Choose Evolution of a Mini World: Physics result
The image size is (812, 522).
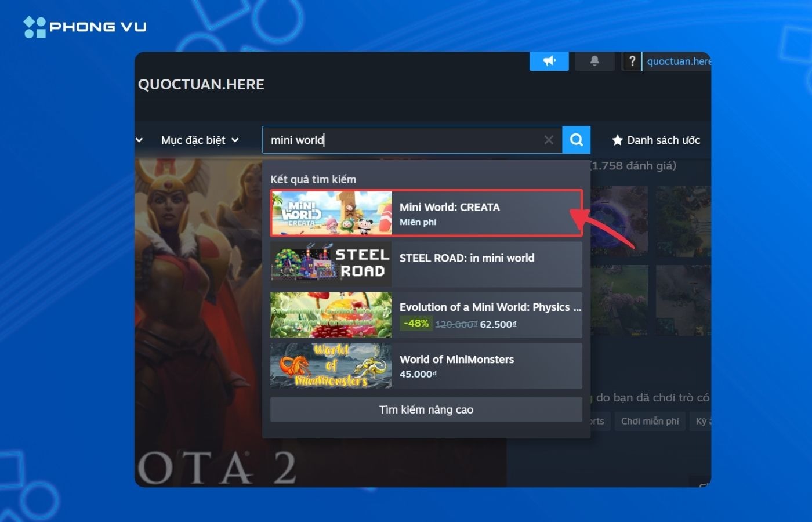coord(426,315)
